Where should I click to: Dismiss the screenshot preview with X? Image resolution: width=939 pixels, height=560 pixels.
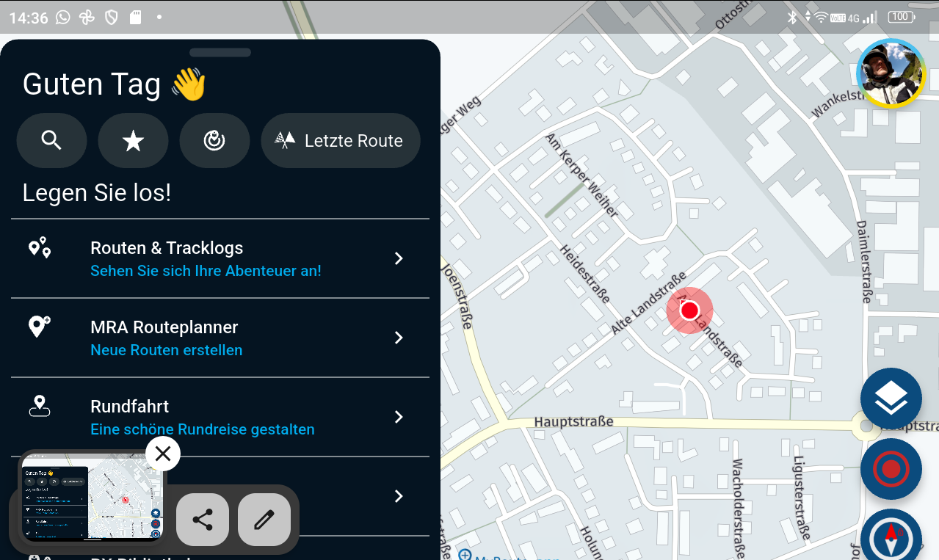click(x=163, y=454)
